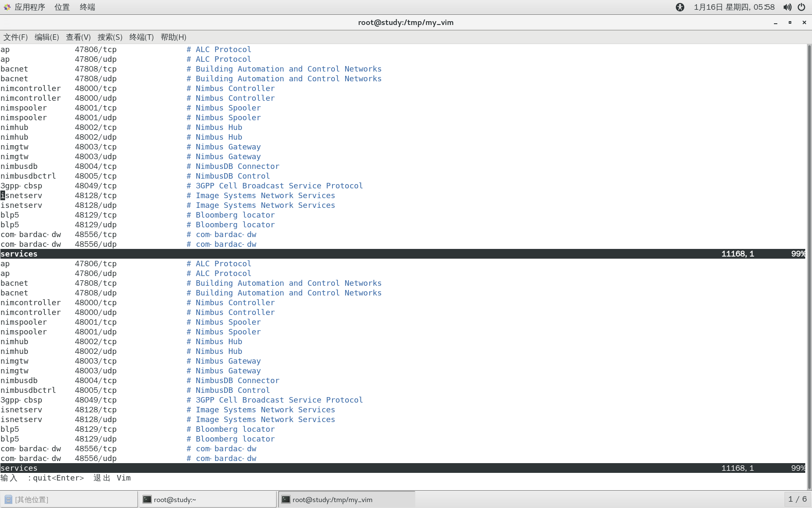
Task: Minimize the terminal window
Action: point(776,22)
